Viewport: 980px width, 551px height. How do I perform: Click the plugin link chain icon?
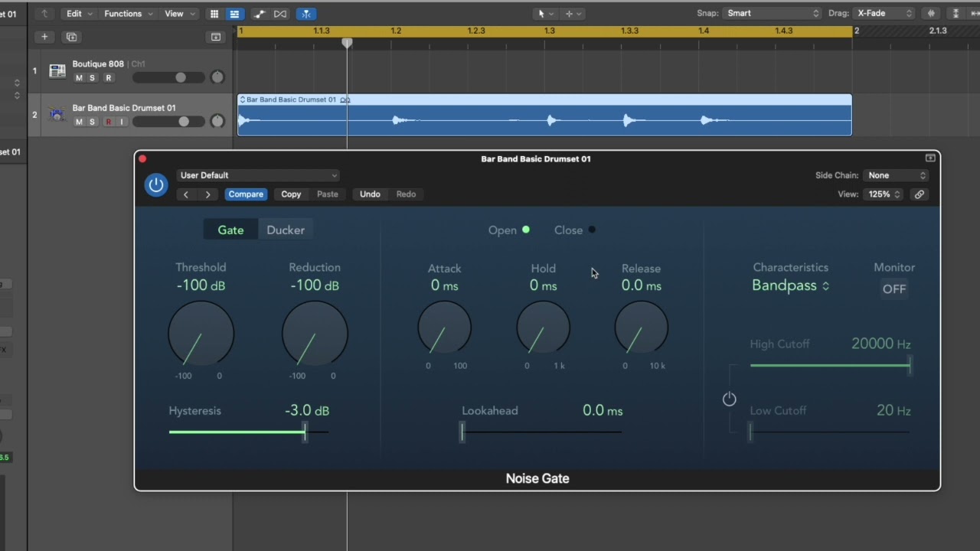(x=920, y=194)
